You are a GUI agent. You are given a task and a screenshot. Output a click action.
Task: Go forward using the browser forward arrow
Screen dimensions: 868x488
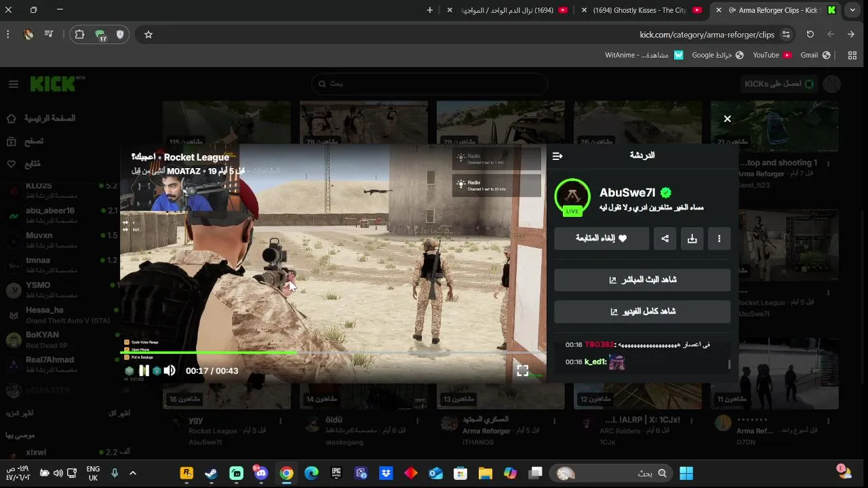click(851, 35)
